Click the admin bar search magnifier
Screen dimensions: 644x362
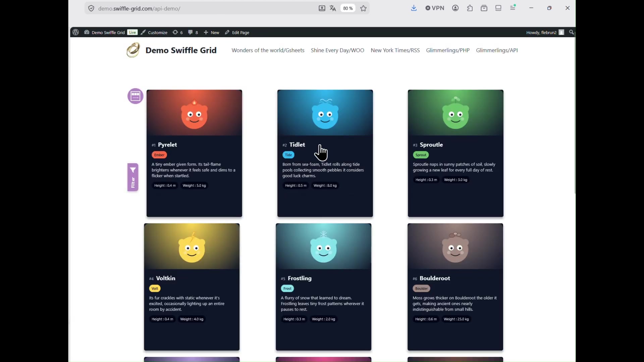tap(572, 33)
